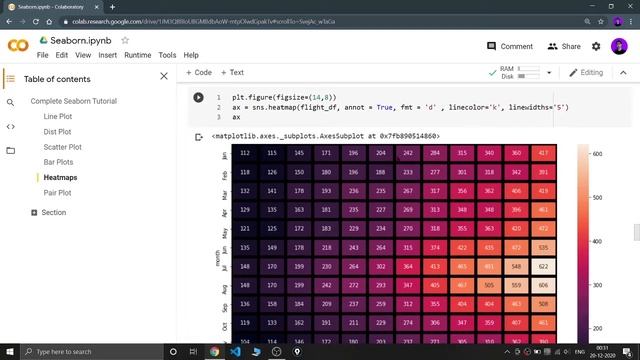Reload the browser page
This screenshot has height=360, width=640.
[x=36, y=22]
